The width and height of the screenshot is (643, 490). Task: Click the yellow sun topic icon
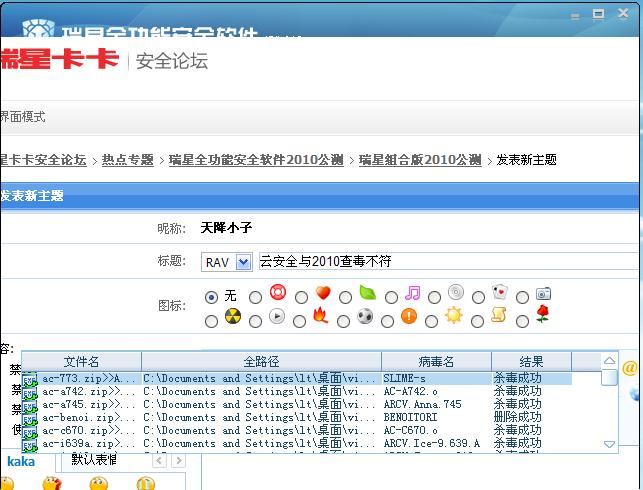(x=454, y=315)
